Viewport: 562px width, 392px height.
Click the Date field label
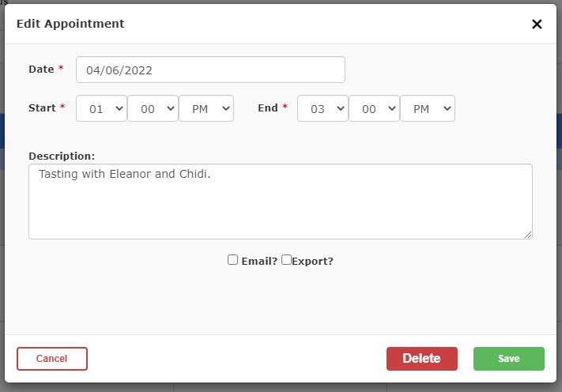point(41,70)
